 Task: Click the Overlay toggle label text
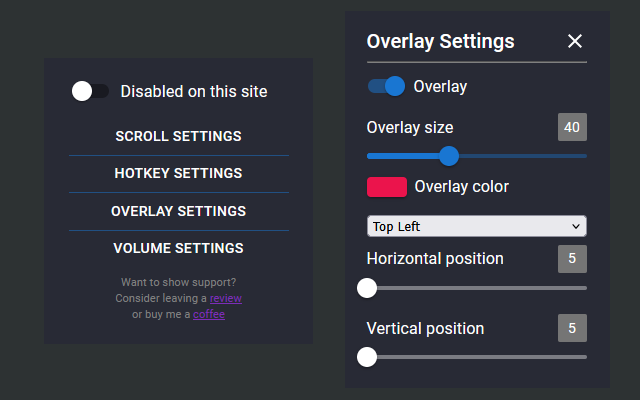click(440, 87)
